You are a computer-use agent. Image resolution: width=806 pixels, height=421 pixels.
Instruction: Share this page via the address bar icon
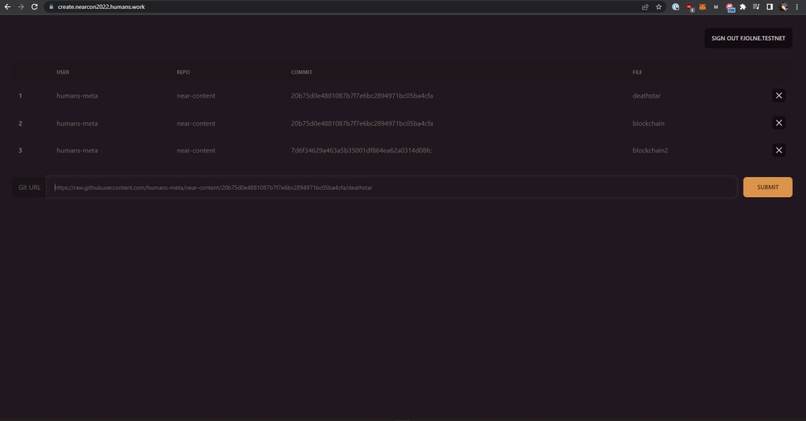click(645, 7)
